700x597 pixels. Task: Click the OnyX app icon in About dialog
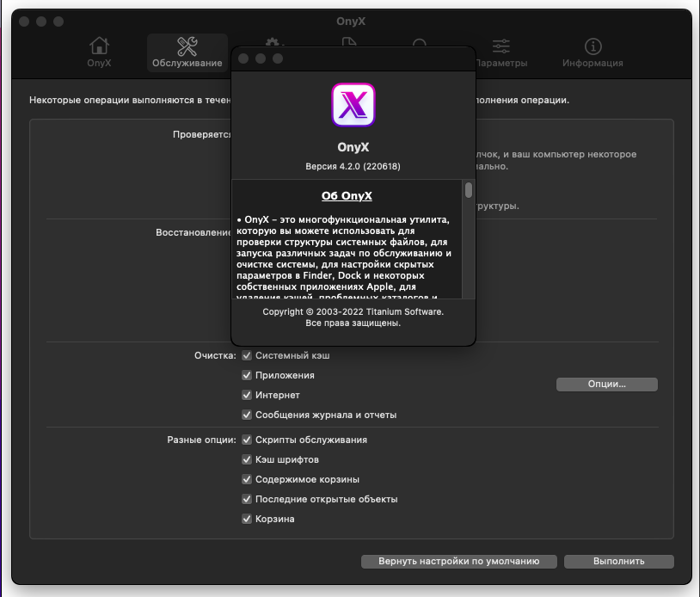pyautogui.click(x=353, y=106)
